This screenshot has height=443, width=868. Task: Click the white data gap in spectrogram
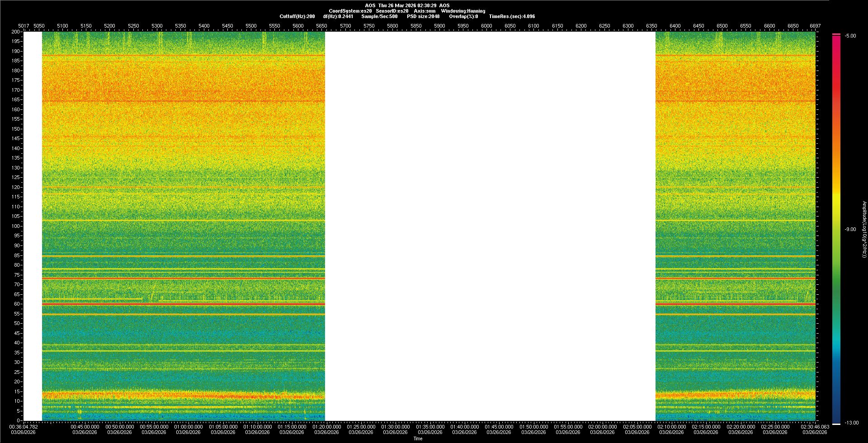[490, 226]
